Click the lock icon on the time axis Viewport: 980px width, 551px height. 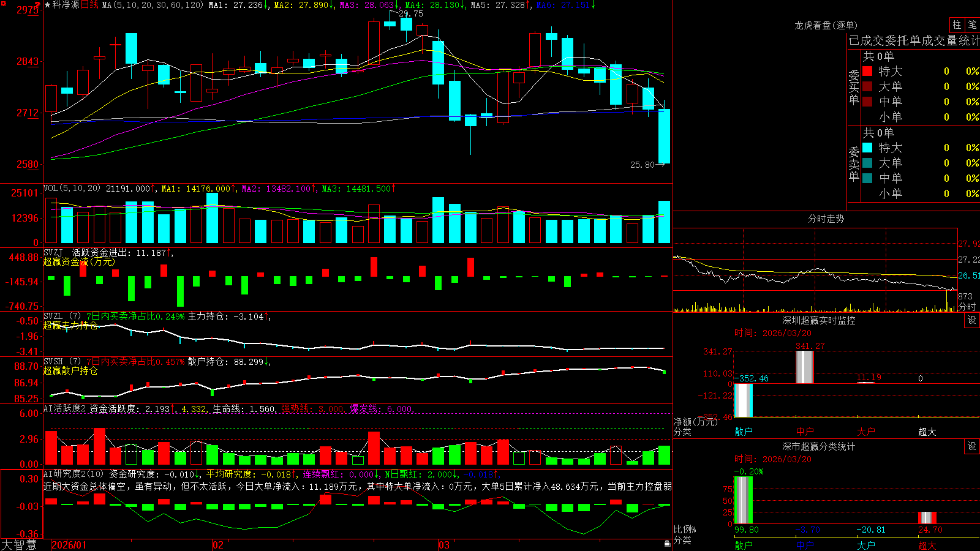click(x=668, y=543)
